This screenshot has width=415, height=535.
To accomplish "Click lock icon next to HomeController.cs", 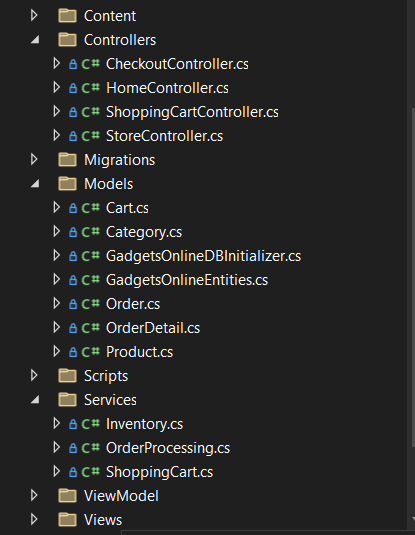I will click(73, 88).
